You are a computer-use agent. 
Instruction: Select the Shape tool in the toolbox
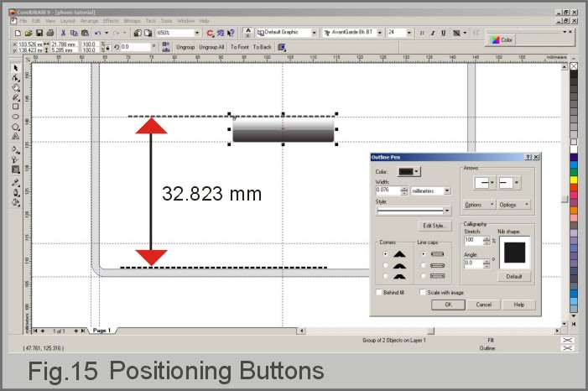click(15, 78)
